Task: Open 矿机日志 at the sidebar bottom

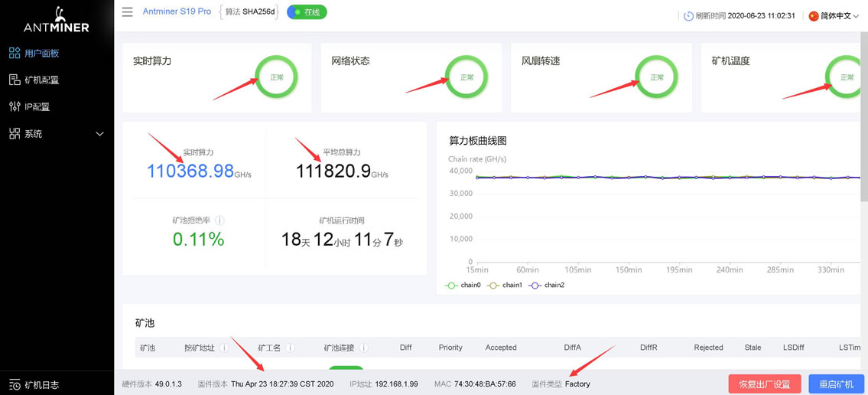Action: (41, 385)
